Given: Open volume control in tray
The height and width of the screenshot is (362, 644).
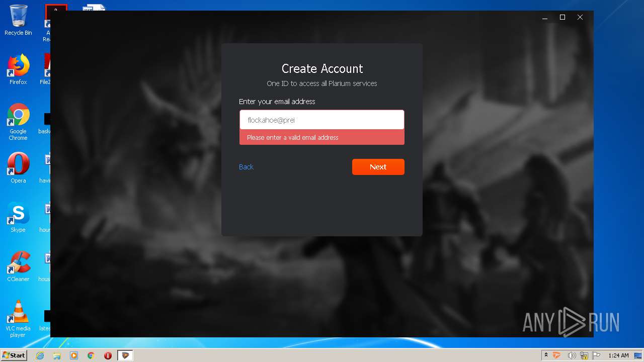Looking at the screenshot, I should (x=572, y=355).
